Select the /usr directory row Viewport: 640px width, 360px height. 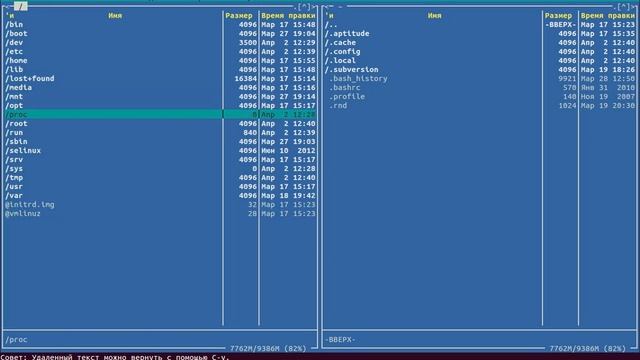tap(160, 187)
